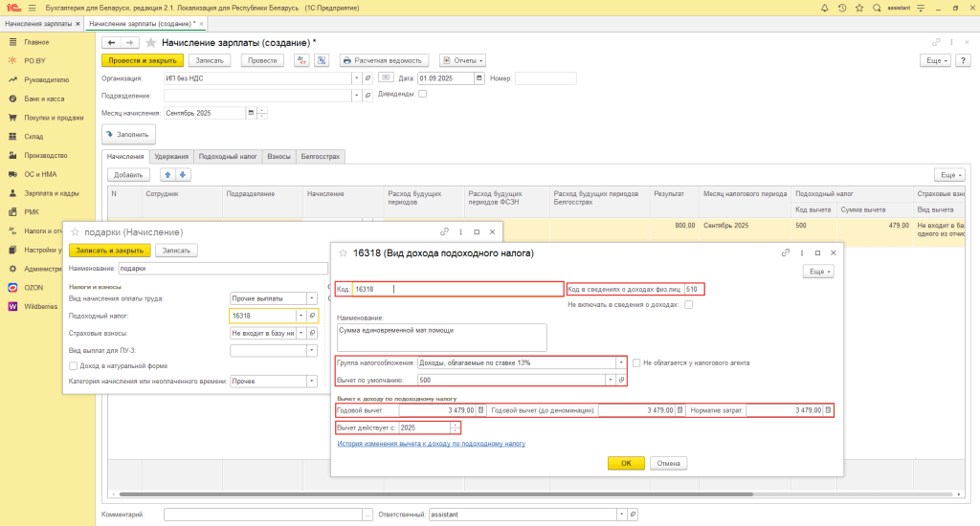Switch to Подоходный налог tab
The image size is (980, 526).
(228, 157)
